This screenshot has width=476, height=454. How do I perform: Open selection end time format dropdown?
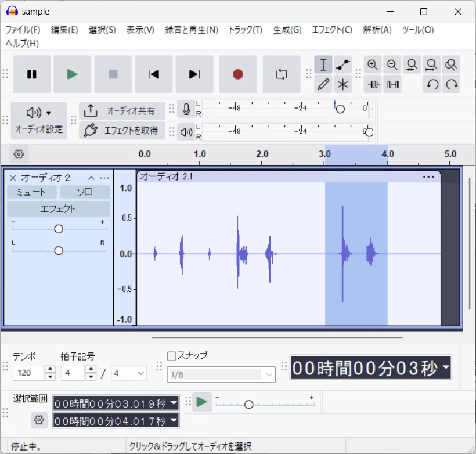pos(174,420)
